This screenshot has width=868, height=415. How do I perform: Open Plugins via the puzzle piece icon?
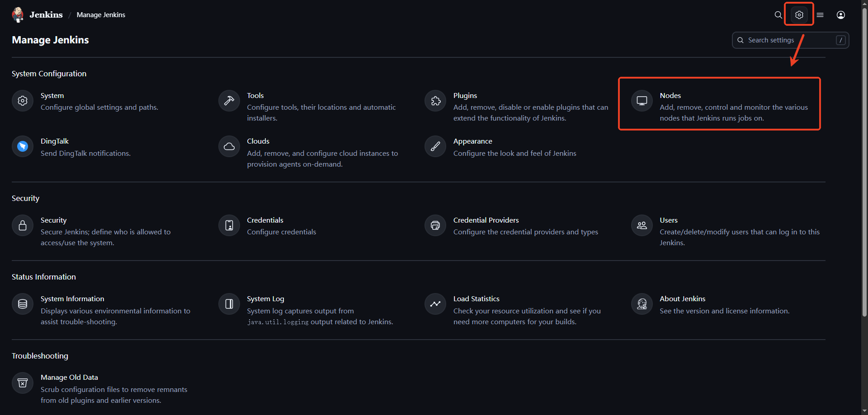pyautogui.click(x=435, y=101)
